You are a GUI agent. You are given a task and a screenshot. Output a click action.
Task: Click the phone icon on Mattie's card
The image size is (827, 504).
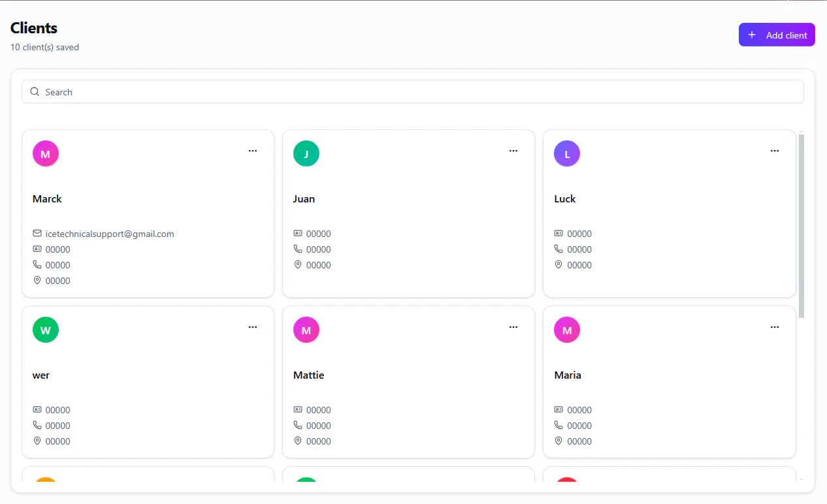[x=298, y=425]
